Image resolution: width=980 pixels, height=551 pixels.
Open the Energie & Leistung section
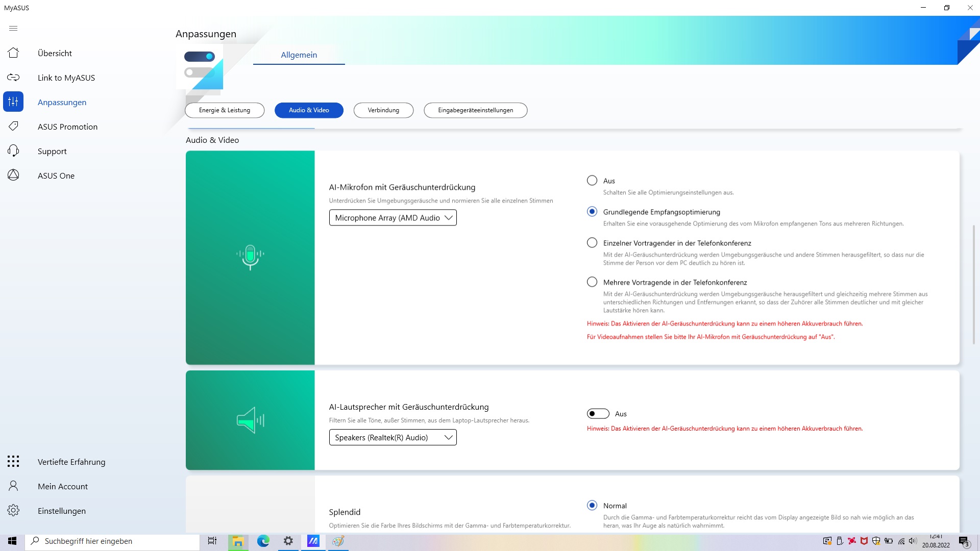pos(225,110)
